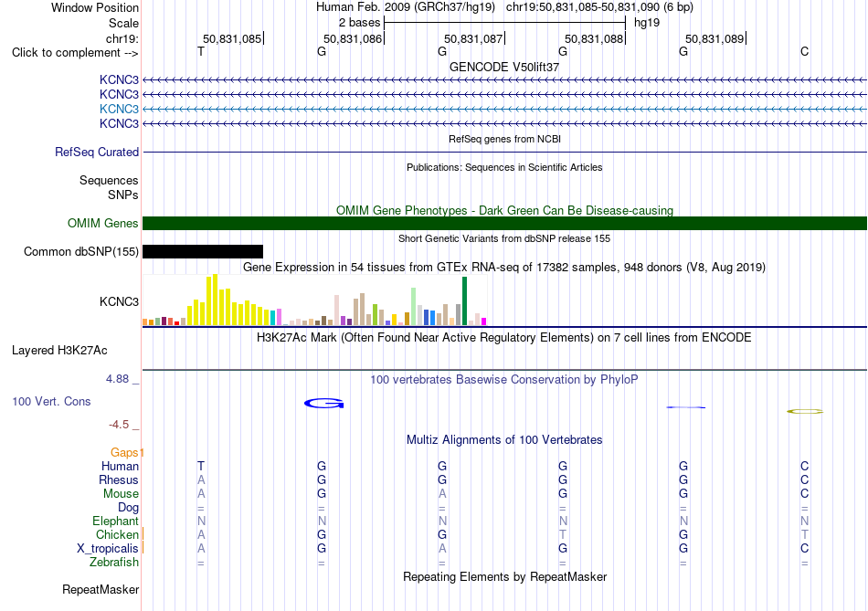Image resolution: width=868 pixels, height=611 pixels.
Task: Open the 'Layered H3K27Ac' track label
Action: [59, 351]
